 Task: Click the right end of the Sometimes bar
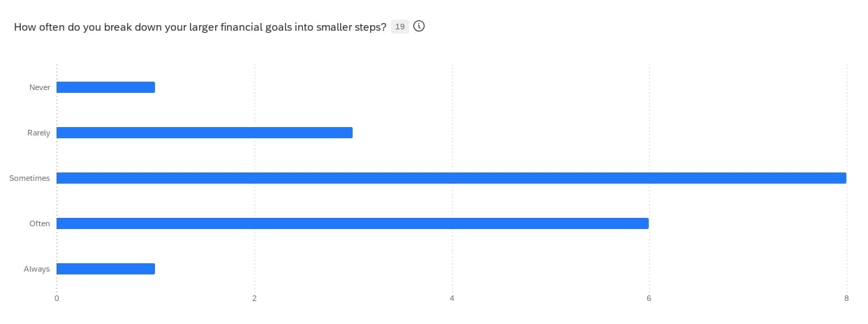843,178
